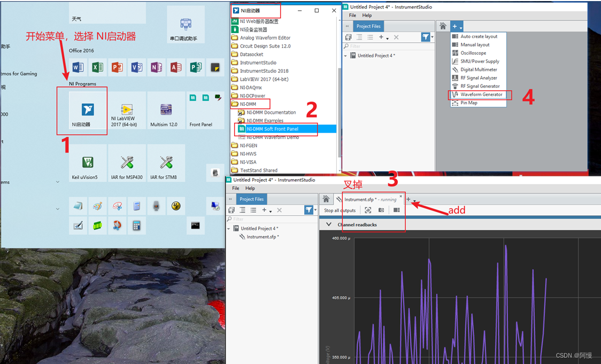Screen dimensions: 601x364
Task: Open PowerPoint tile in Office 2016 group
Action: [x=117, y=68]
